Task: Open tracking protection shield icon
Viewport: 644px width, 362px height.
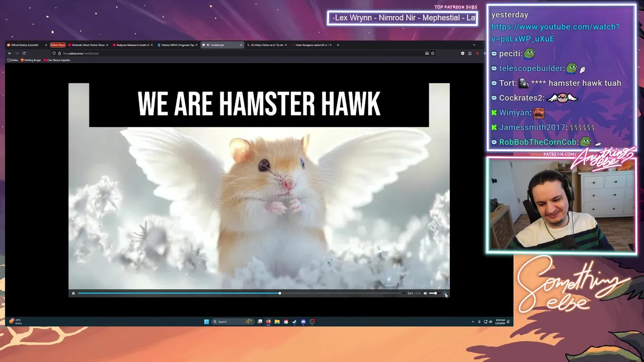Action: (x=54, y=53)
